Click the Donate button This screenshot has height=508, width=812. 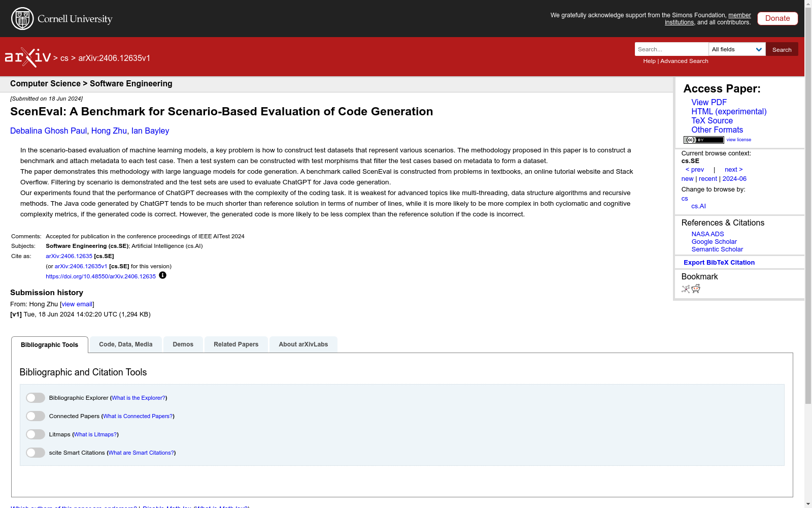[777, 18]
